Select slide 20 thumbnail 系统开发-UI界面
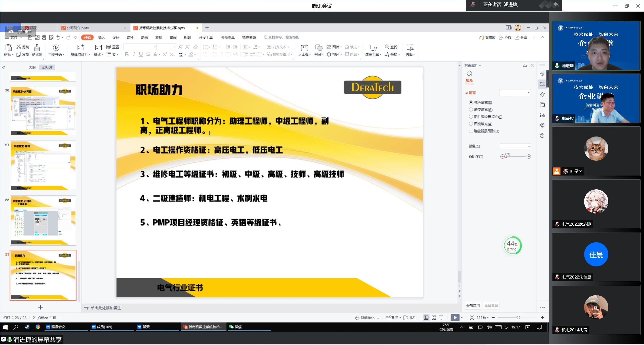The height and width of the screenshot is (345, 644). click(x=43, y=111)
